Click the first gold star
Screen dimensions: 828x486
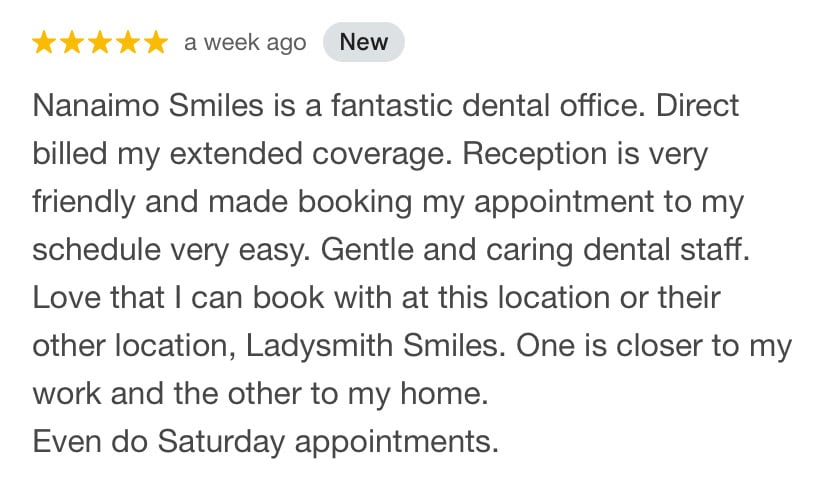pyautogui.click(x=45, y=43)
